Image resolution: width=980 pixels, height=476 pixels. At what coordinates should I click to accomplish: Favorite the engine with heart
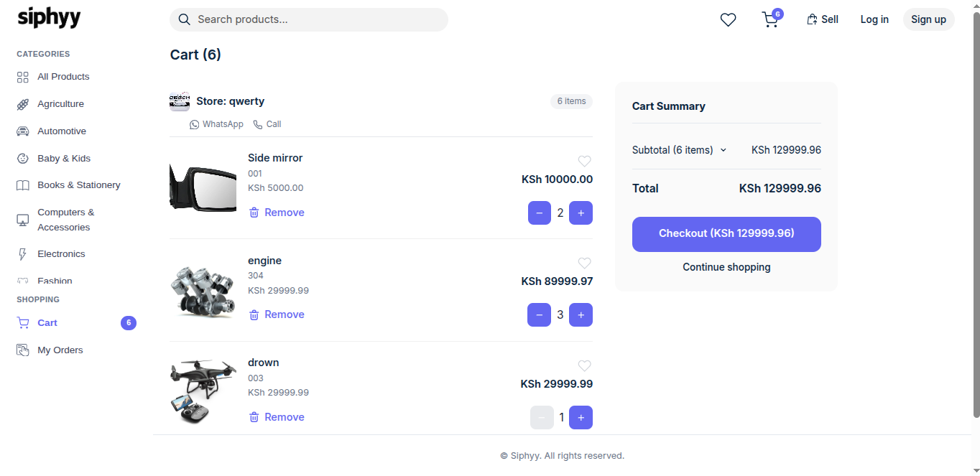[584, 263]
